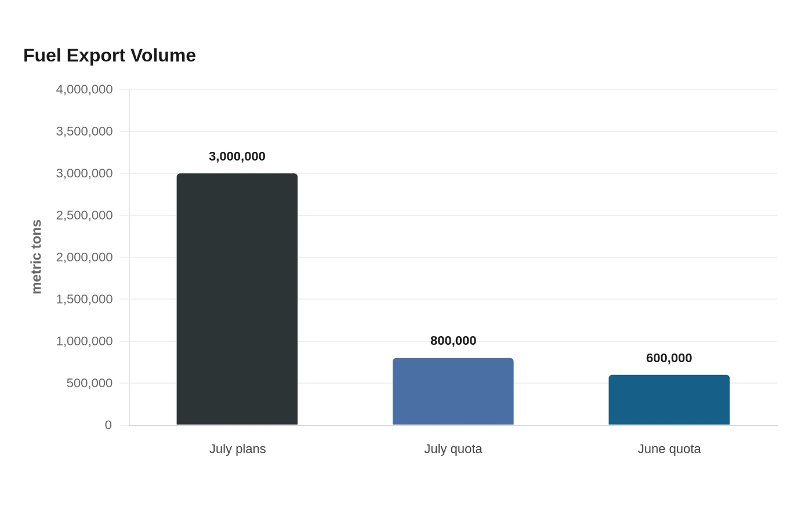Select the 600,000 data label

point(669,358)
